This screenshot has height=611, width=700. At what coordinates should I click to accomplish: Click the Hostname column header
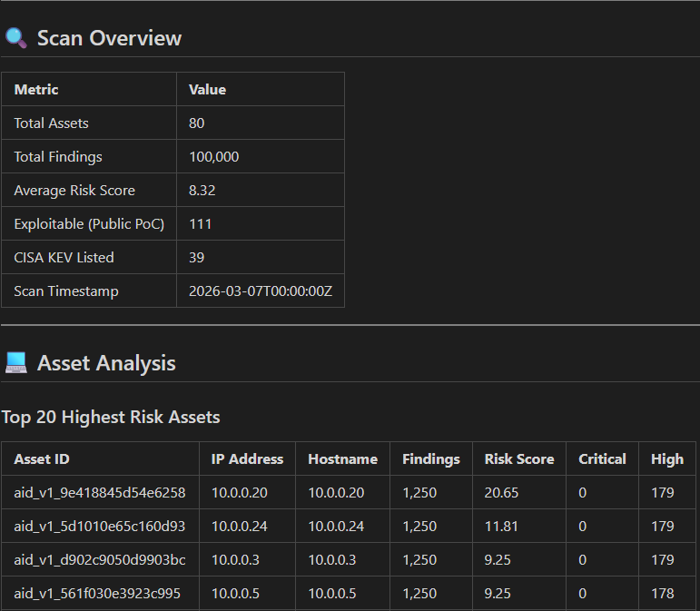coord(343,458)
